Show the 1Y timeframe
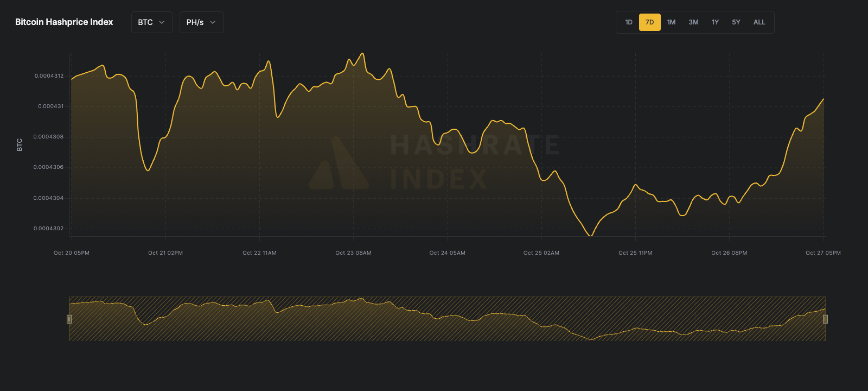Viewport: 868px width, 391px height. click(715, 22)
